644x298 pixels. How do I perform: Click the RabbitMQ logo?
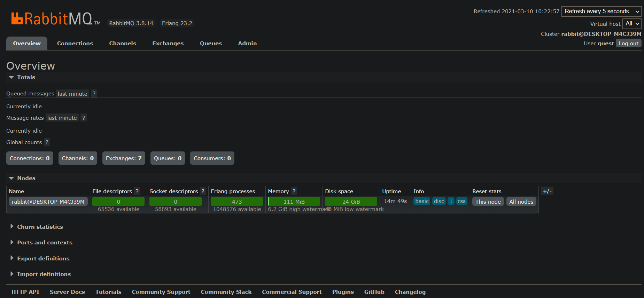[56, 18]
